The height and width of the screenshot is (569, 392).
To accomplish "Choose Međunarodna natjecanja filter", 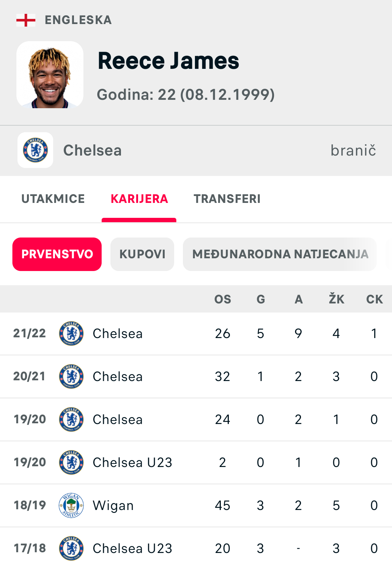I will (280, 254).
